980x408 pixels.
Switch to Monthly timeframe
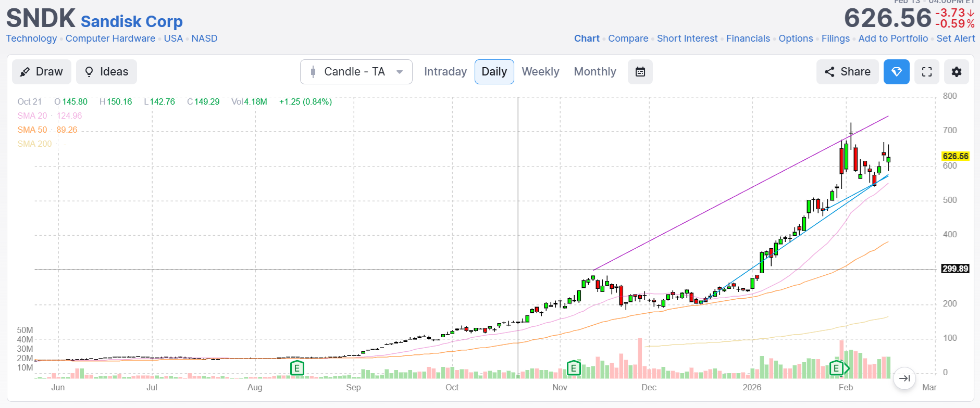coord(595,72)
